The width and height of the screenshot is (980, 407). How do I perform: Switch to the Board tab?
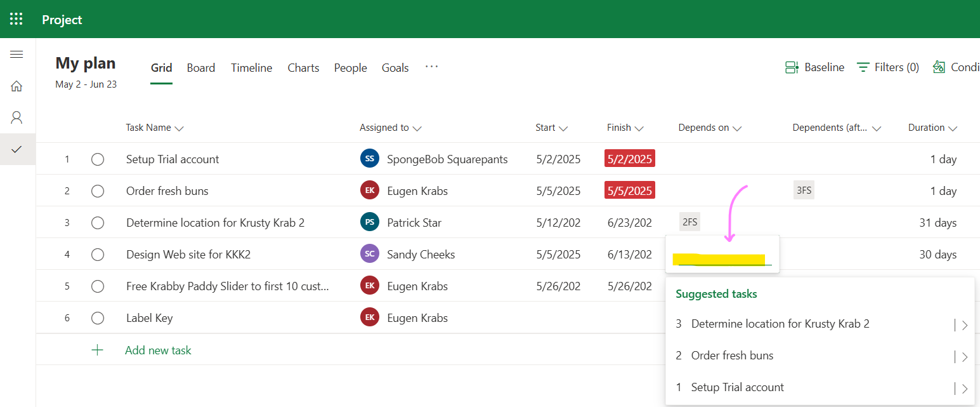201,68
